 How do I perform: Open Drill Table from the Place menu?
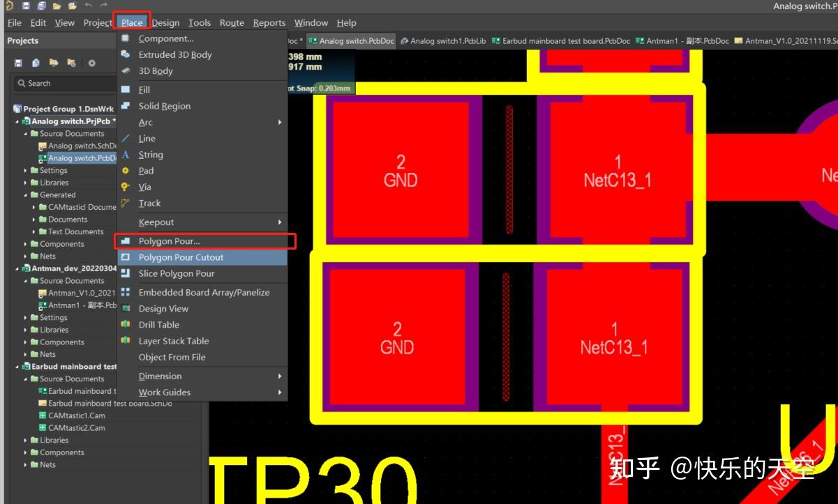(160, 324)
